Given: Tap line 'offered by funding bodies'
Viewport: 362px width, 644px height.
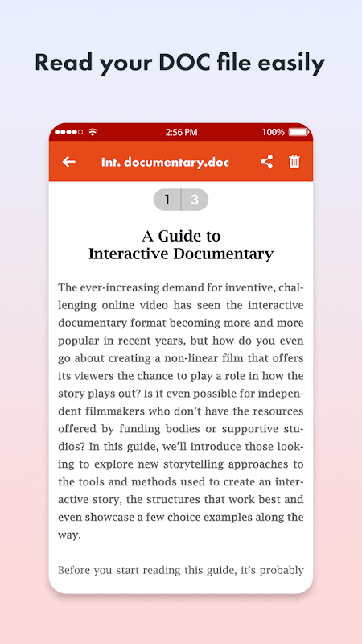Looking at the screenshot, I should [180, 429].
